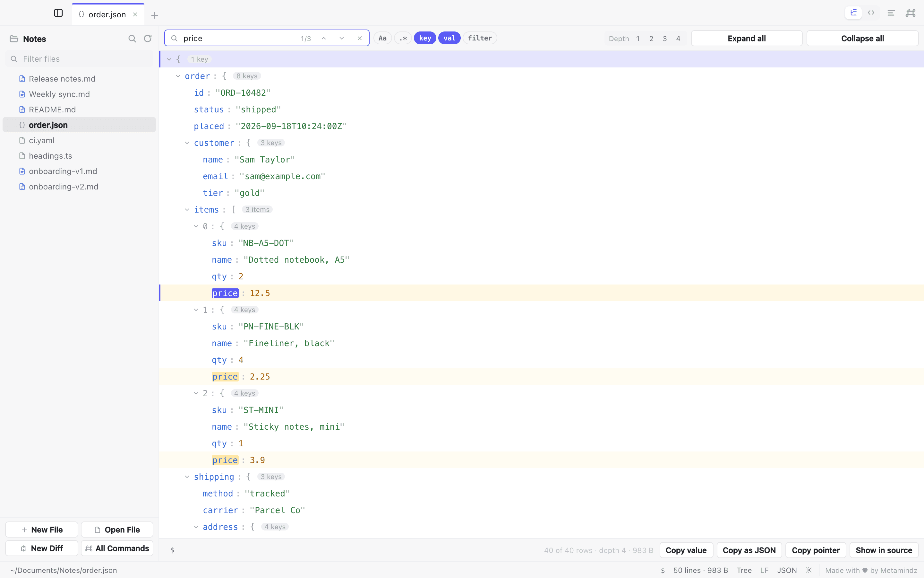Start a New Diff
This screenshot has width=924, height=578.
[x=42, y=548]
